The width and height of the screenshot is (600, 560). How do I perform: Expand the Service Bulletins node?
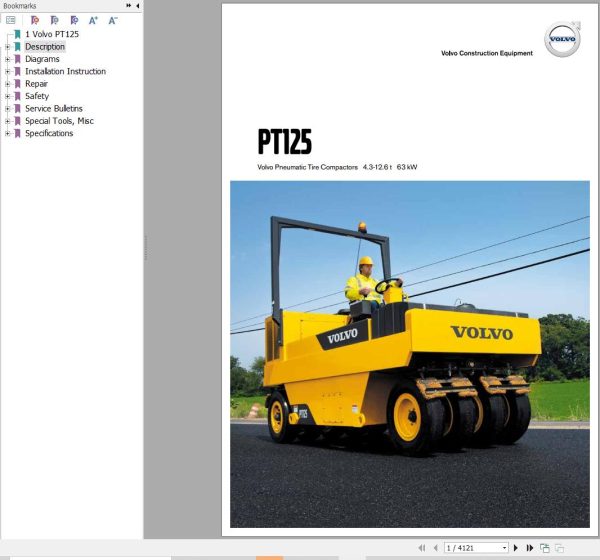click(x=7, y=109)
